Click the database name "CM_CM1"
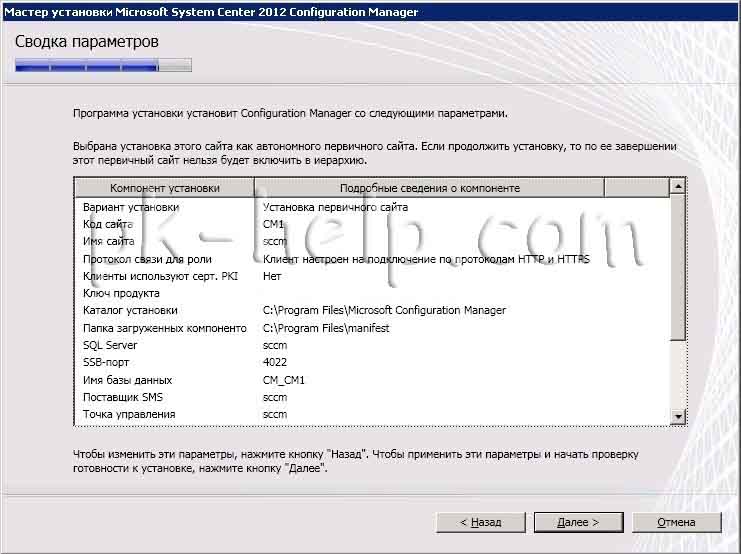The width and height of the screenshot is (741, 554). tap(284, 380)
